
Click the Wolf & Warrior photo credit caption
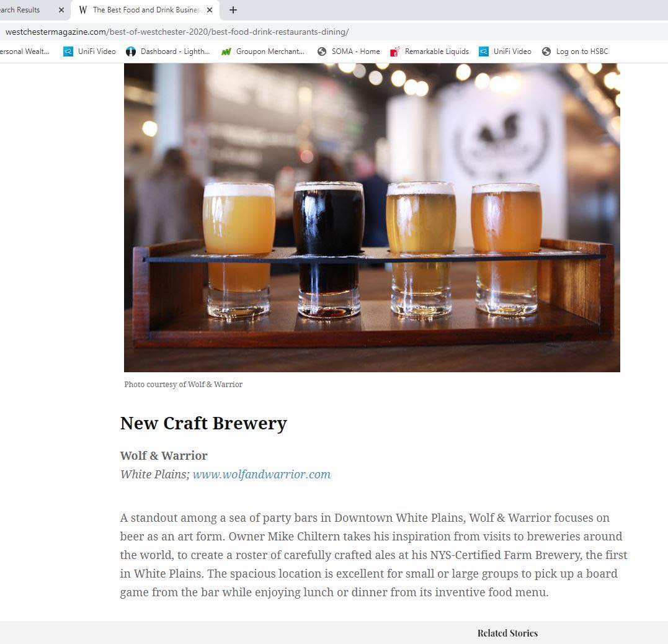(x=183, y=385)
